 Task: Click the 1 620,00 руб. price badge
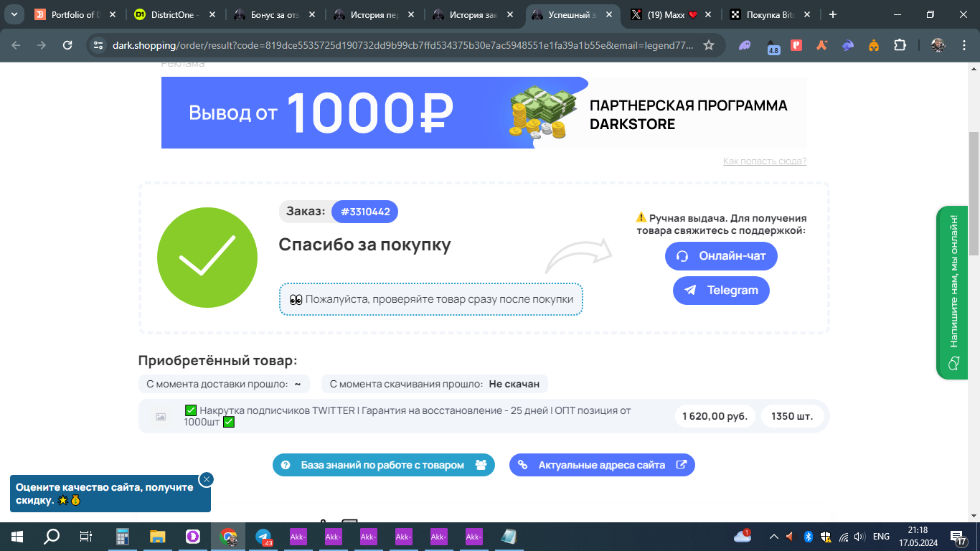click(715, 416)
